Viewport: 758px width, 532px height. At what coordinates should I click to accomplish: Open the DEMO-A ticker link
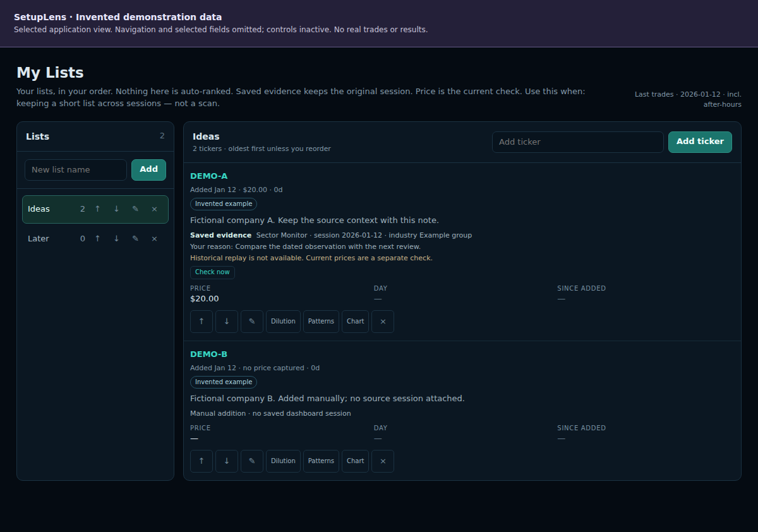click(209, 176)
